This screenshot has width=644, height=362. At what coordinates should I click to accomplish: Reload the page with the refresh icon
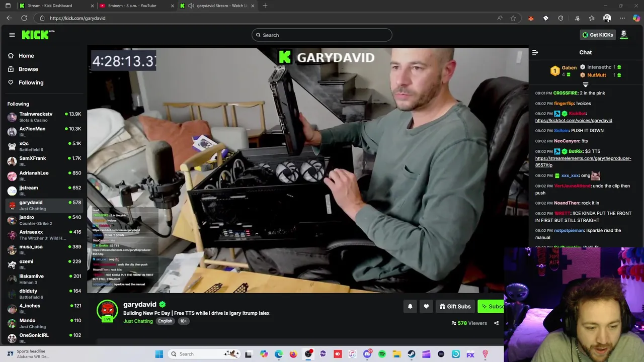point(24,18)
